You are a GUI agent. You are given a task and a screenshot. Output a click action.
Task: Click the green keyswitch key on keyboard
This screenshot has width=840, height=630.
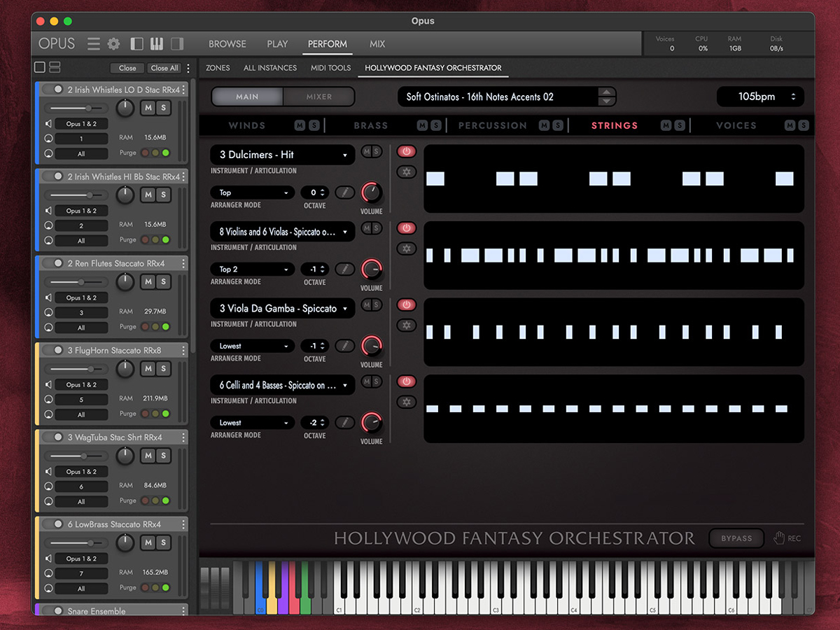point(305,587)
